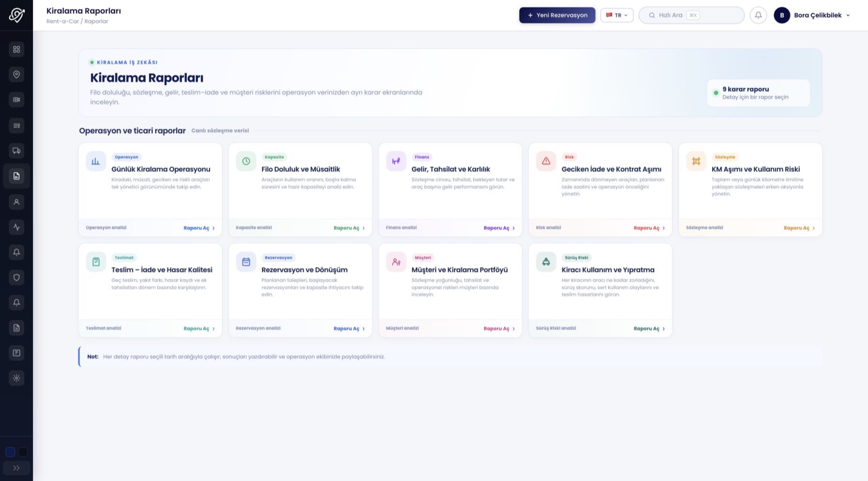Click the activity pulse sidebar icon
Viewport: 868px width, 481px height.
point(16,227)
